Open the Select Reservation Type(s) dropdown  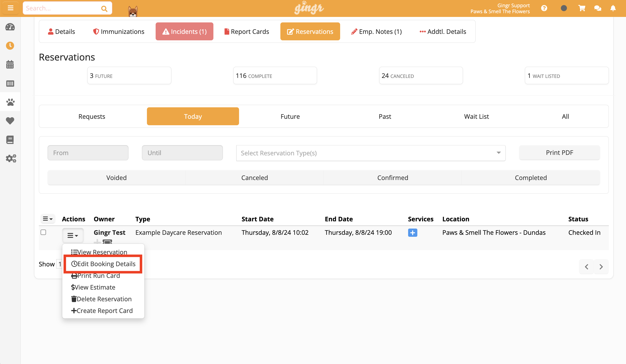click(x=371, y=153)
